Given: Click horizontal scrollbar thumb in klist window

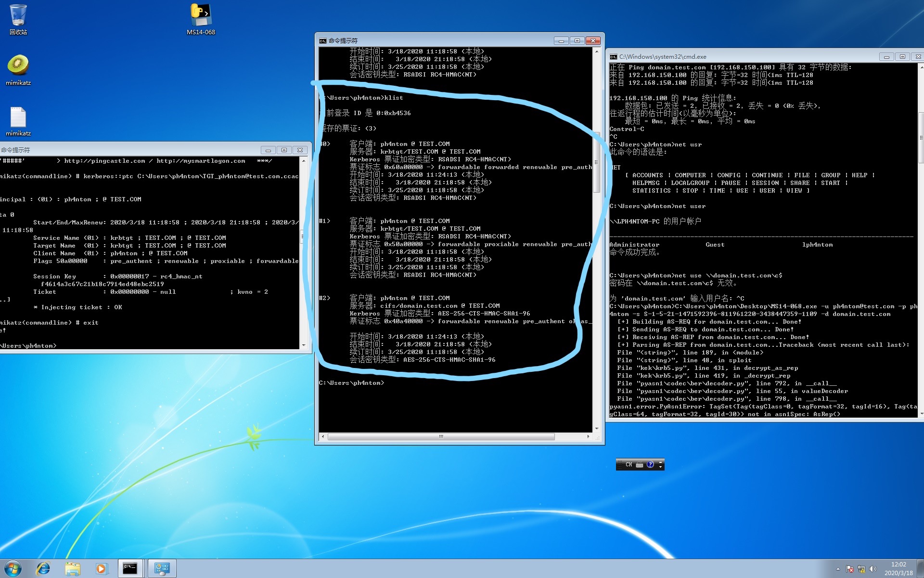Looking at the screenshot, I should click(x=441, y=437).
